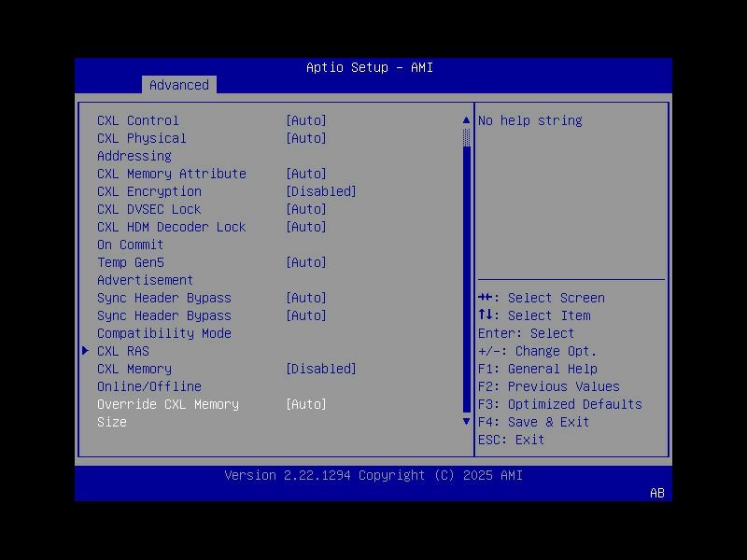Viewport: 747px width, 560px height.
Task: Click the version copyright footer text
Action: [373, 475]
